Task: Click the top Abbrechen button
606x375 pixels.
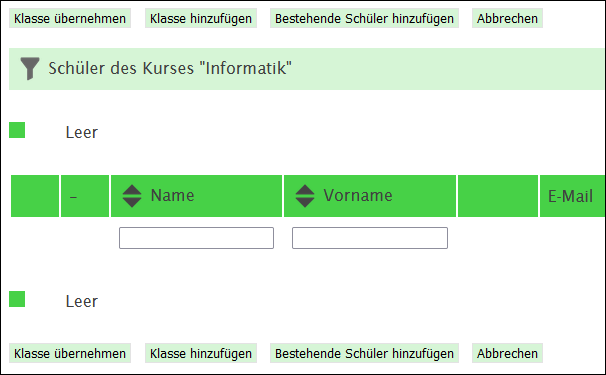Action: tap(507, 18)
